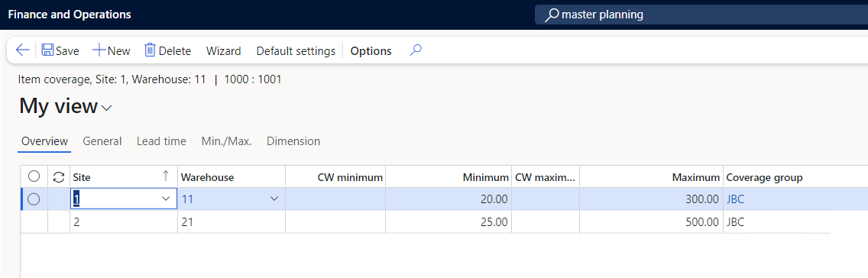Open the JBC coverage group link
Screen dimensions: 868x278
tap(736, 199)
